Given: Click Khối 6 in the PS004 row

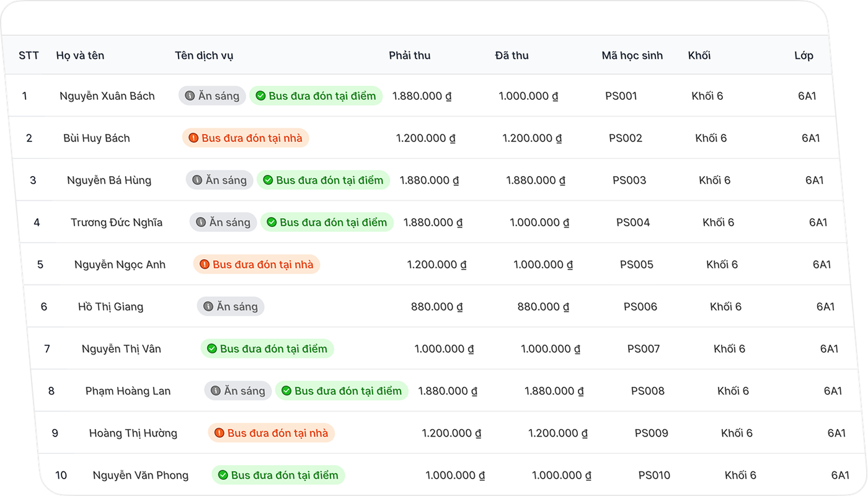Looking at the screenshot, I should click(x=719, y=223).
